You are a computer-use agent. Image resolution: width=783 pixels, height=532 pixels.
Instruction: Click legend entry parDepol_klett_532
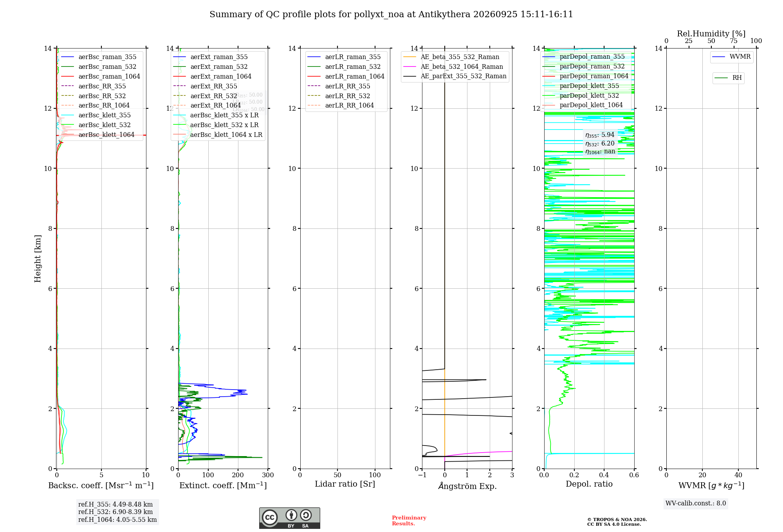[581, 96]
